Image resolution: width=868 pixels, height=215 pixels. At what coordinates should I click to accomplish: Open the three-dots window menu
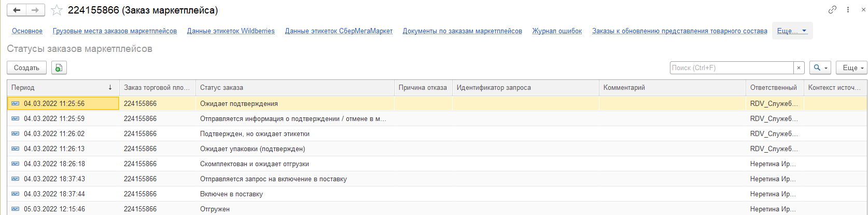[848, 9]
